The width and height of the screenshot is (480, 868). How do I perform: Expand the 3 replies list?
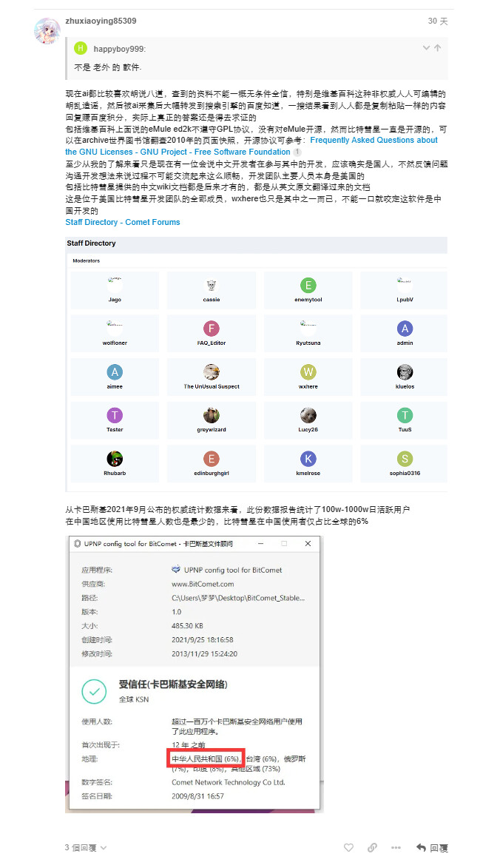coord(86,847)
